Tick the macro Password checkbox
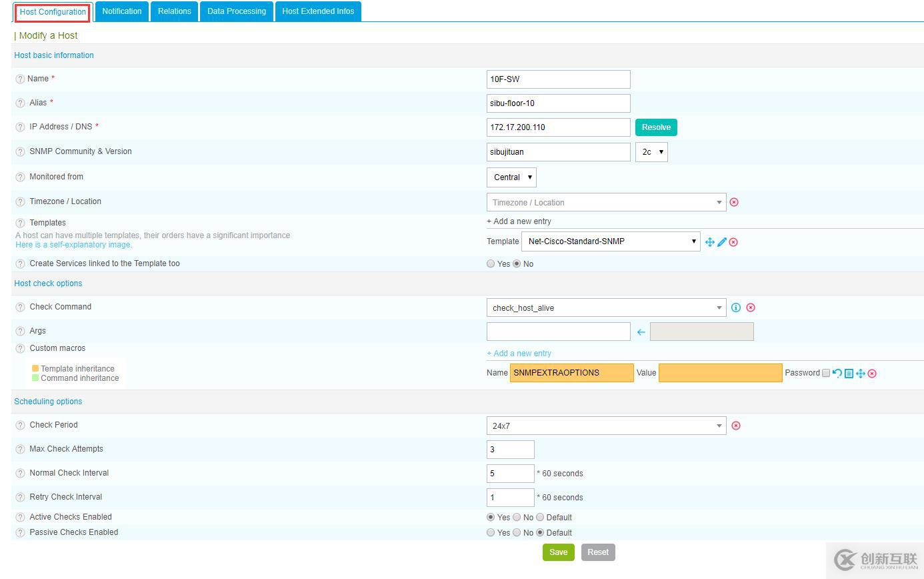This screenshot has height=579, width=924. (x=826, y=373)
